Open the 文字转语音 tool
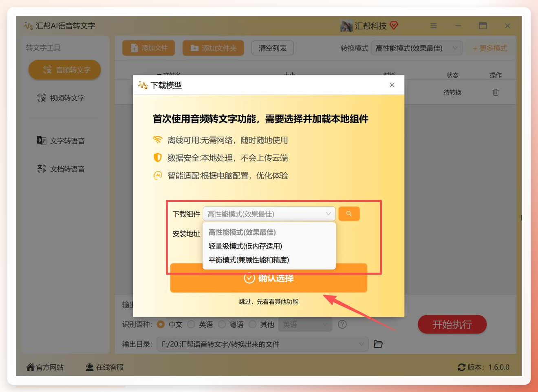The height and width of the screenshot is (392, 538). click(x=61, y=141)
